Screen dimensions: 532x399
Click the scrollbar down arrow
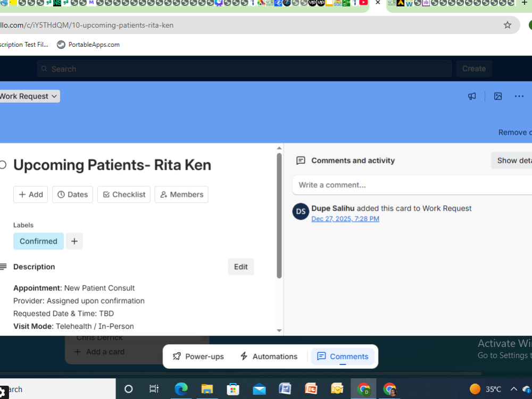pos(279,330)
